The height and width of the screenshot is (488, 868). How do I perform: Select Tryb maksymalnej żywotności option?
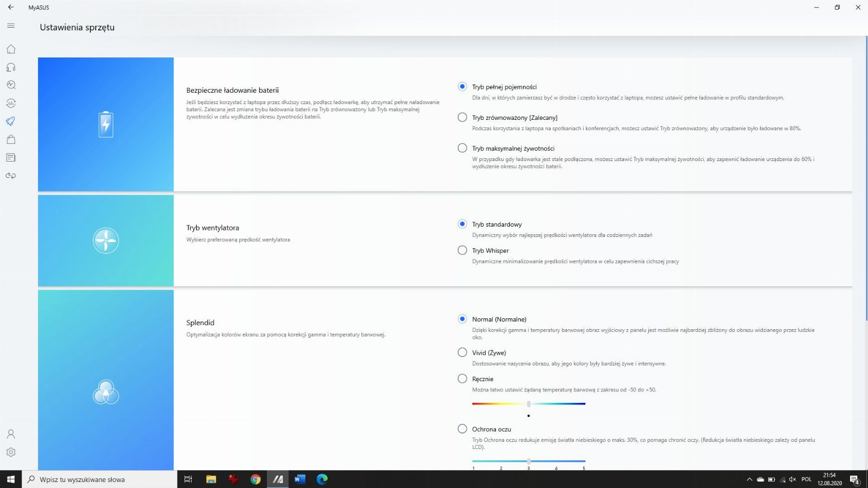point(462,148)
